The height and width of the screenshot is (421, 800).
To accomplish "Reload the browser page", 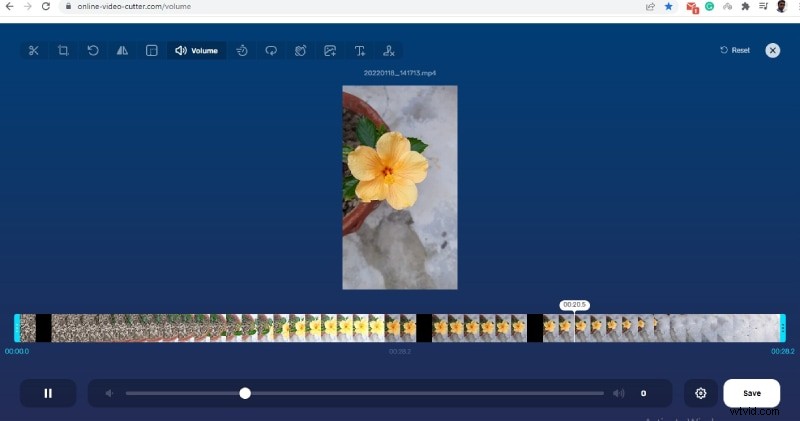I will (46, 6).
